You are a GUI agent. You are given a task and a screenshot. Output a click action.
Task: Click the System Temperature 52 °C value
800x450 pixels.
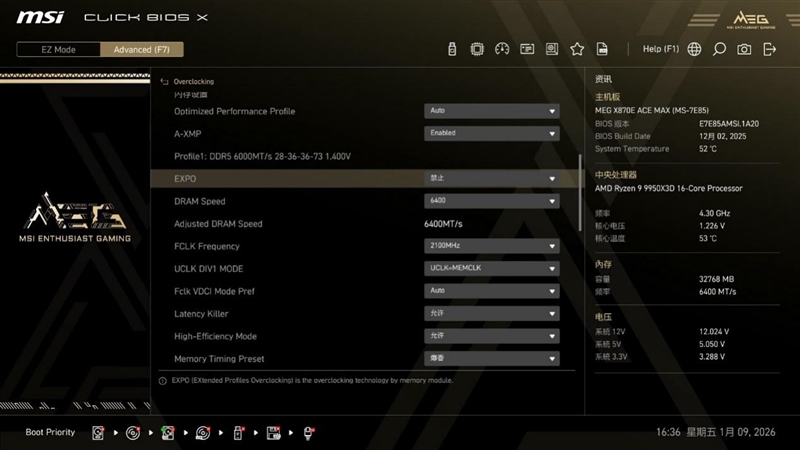[x=708, y=148]
